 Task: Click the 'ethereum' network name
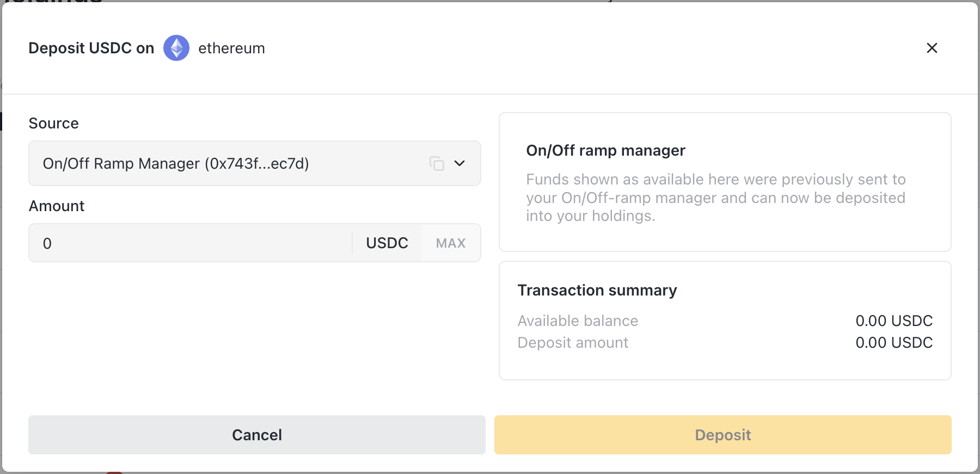[231, 48]
